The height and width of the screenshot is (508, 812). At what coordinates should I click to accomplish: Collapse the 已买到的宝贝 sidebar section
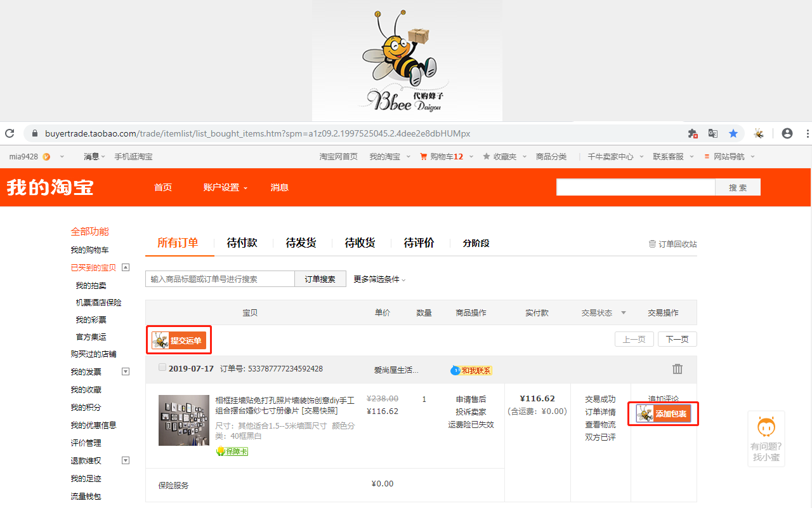click(126, 267)
